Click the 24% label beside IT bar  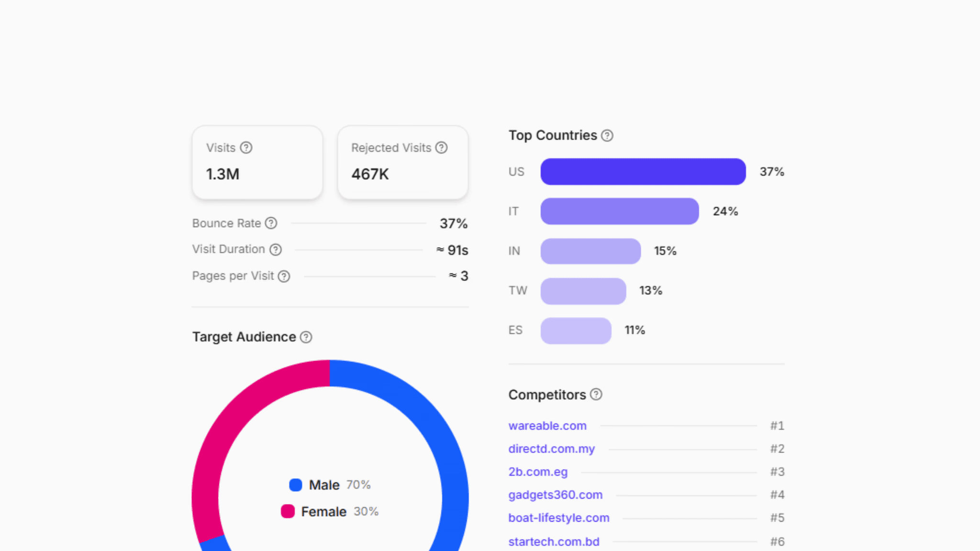[x=725, y=211]
